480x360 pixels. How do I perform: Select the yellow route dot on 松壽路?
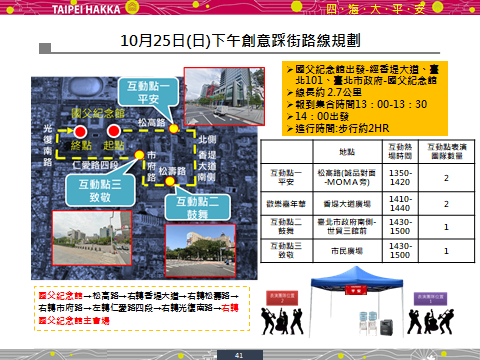coord(170,181)
